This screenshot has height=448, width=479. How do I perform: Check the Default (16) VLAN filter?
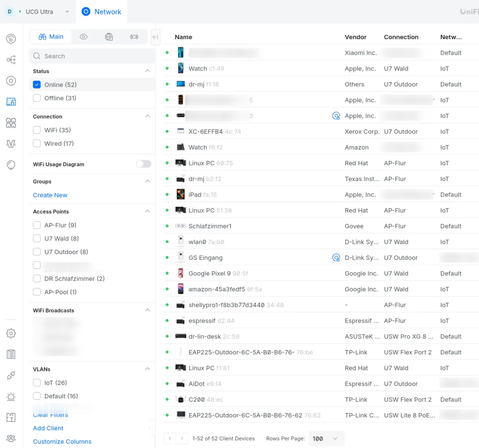tap(37, 396)
